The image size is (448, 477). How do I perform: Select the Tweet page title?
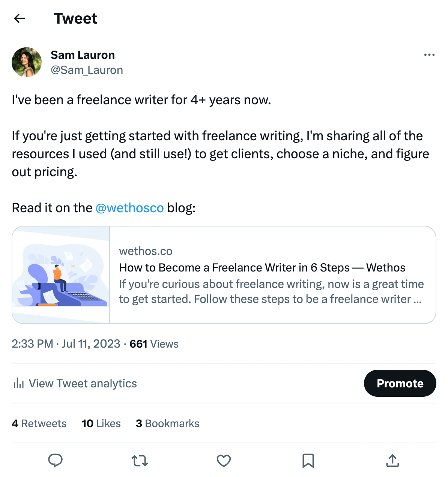pyautogui.click(x=76, y=18)
